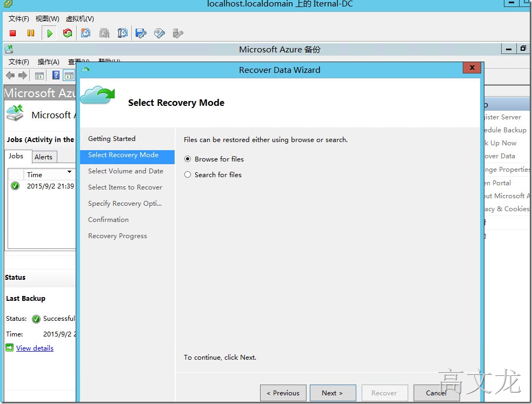Click the Previous button

tap(283, 393)
